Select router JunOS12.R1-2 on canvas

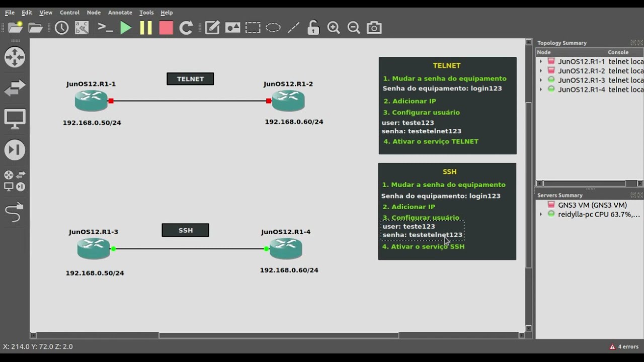pyautogui.click(x=288, y=101)
